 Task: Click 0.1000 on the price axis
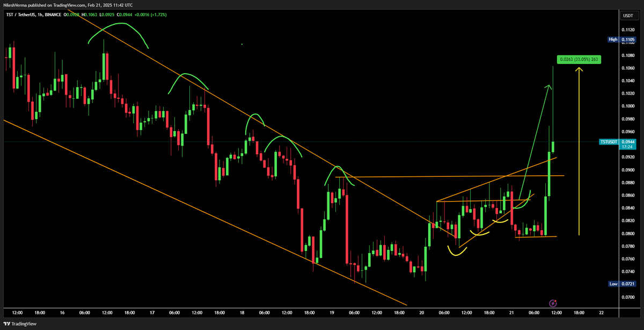(x=627, y=106)
